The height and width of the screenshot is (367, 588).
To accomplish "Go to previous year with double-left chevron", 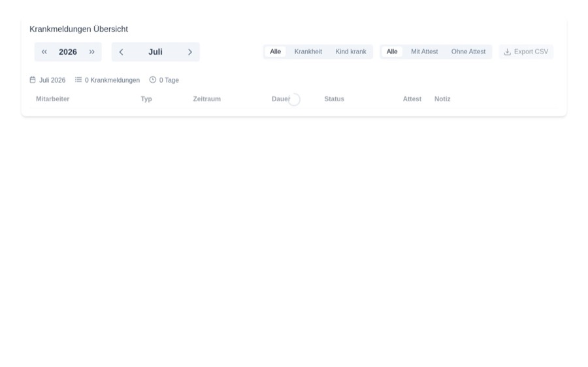I will click(x=44, y=52).
